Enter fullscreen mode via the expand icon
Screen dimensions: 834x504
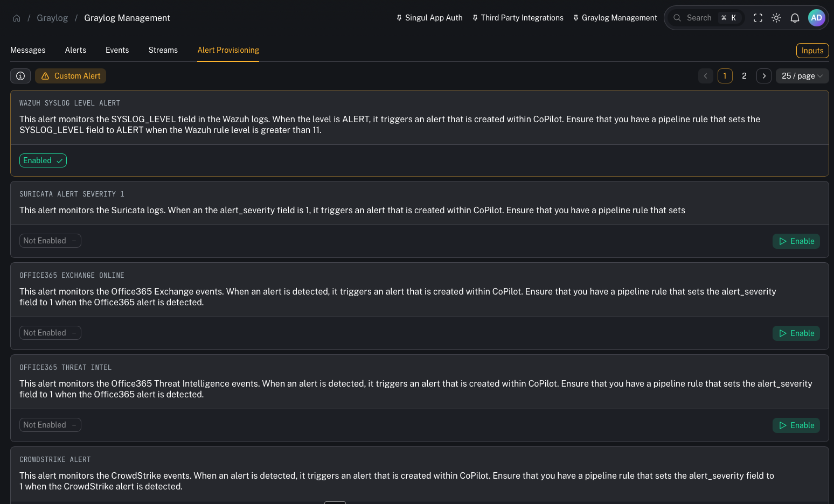coord(758,18)
